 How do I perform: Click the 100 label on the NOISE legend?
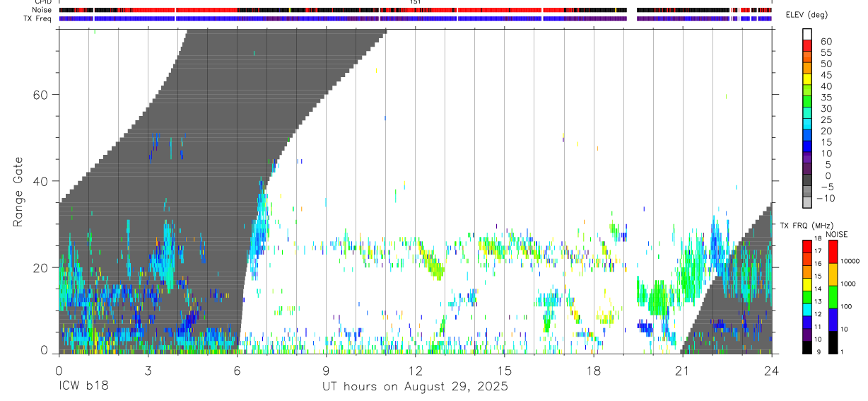tap(845, 306)
